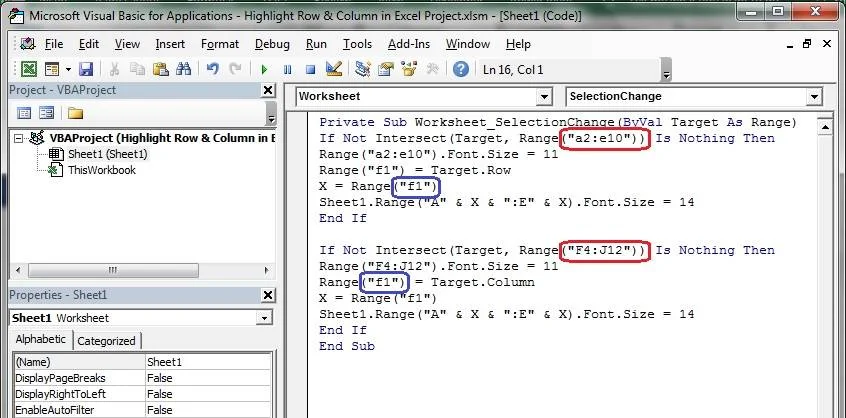The height and width of the screenshot is (418, 846).
Task: Open the File menu
Action: click(54, 44)
